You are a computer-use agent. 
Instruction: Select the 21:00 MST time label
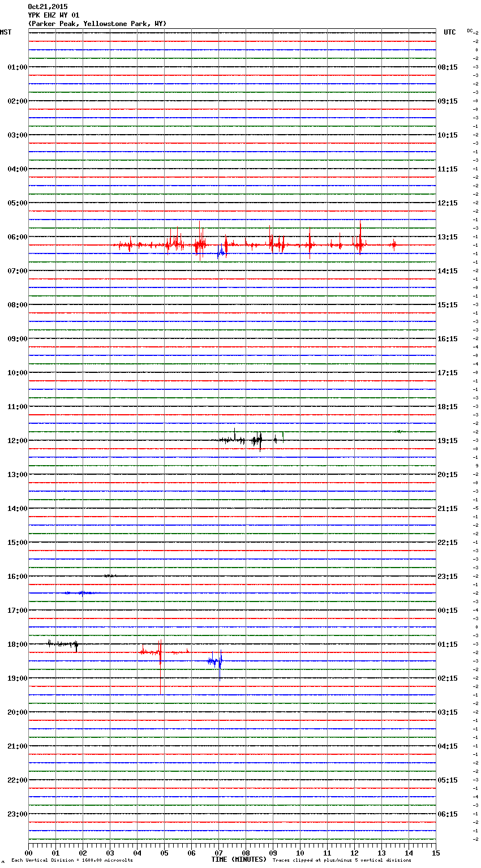tap(18, 746)
